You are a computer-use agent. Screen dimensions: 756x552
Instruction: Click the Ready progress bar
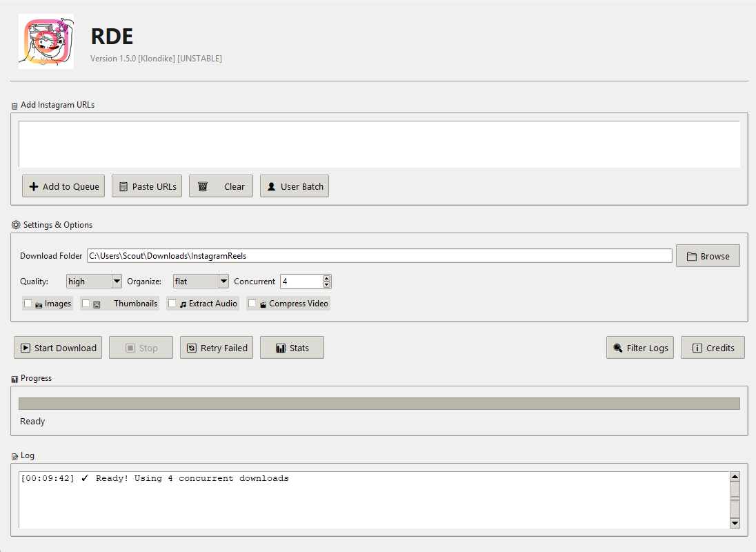click(378, 403)
